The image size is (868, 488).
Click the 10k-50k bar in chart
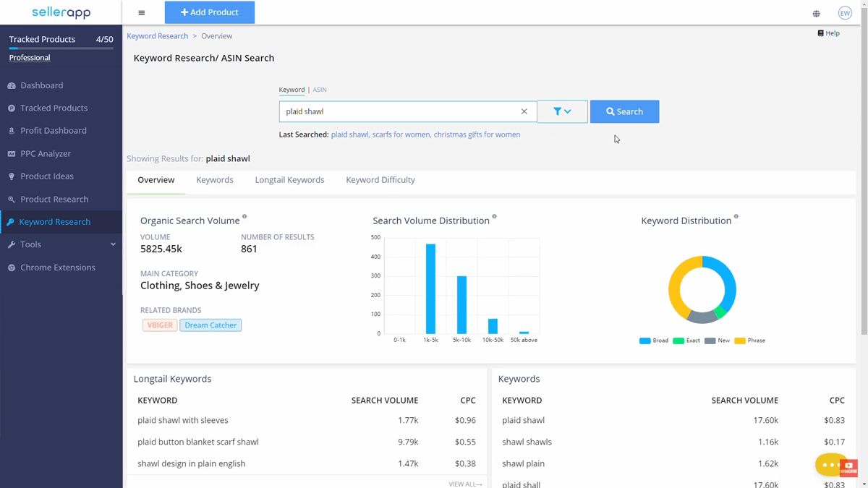pos(493,326)
